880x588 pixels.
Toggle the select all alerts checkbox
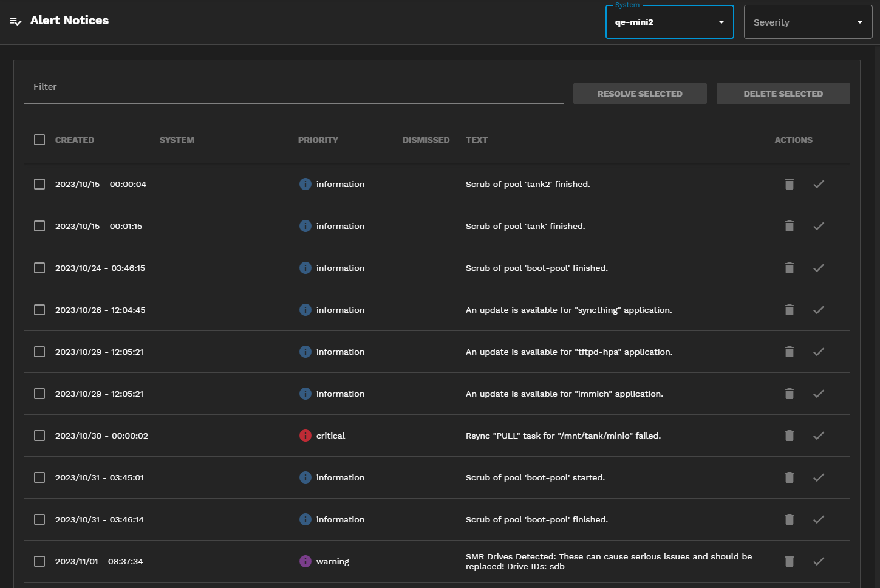[x=39, y=140]
